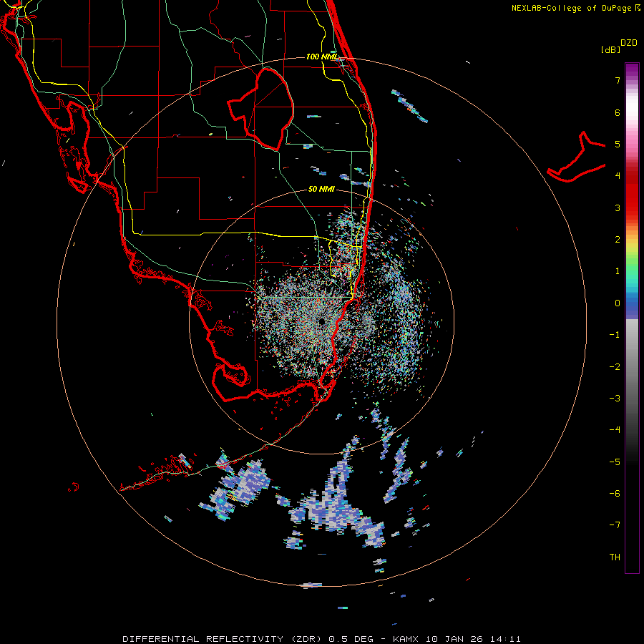This screenshot has width=644, height=644.
Task: Click the 0 value on the color scale
Action: coord(618,303)
